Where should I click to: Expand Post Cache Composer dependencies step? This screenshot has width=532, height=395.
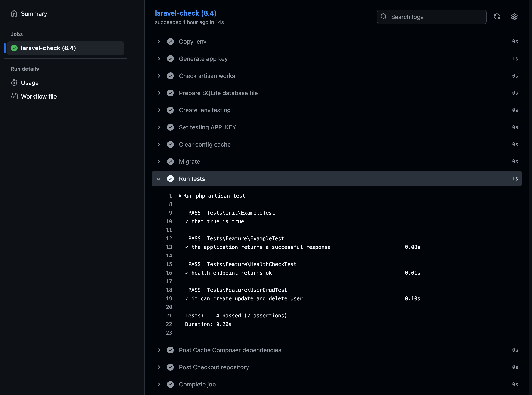pyautogui.click(x=159, y=350)
